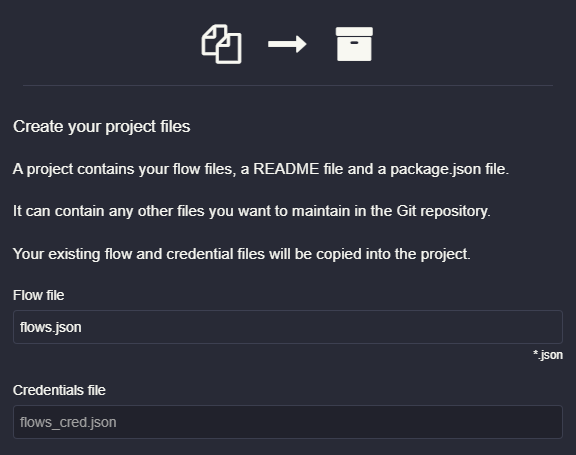576x455 pixels.
Task: Click the back page of copy-files icon
Action: (212, 39)
